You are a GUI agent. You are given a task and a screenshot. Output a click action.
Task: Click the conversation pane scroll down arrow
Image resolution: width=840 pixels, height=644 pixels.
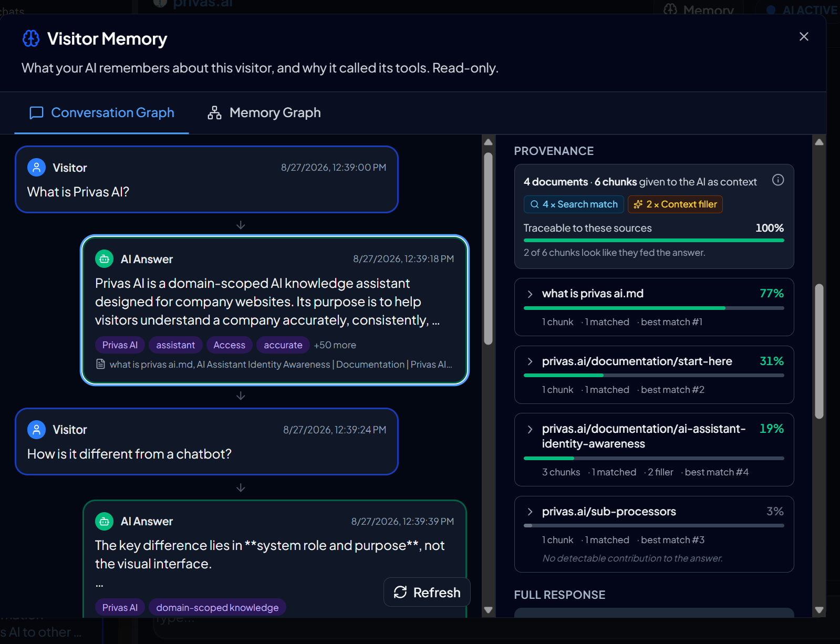coord(488,610)
